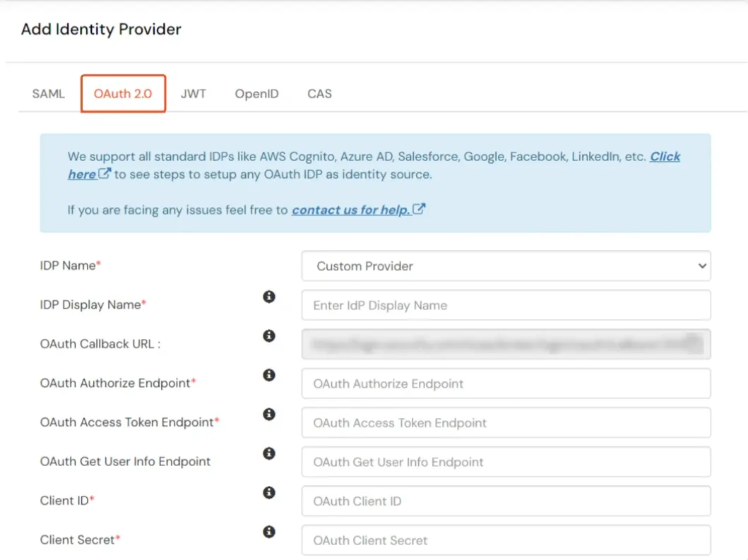Open the IDP Name provider dropdown
Screen dimensions: 748x560
click(x=506, y=266)
